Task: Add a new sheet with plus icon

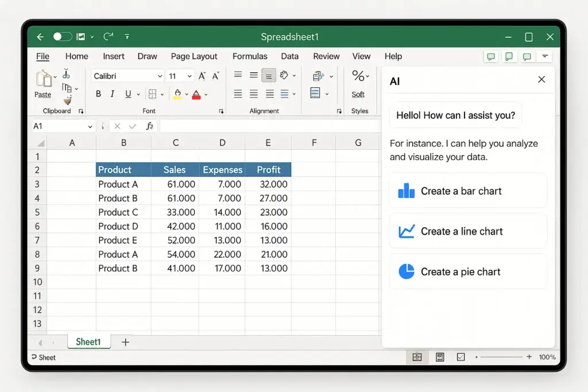Action: point(125,342)
